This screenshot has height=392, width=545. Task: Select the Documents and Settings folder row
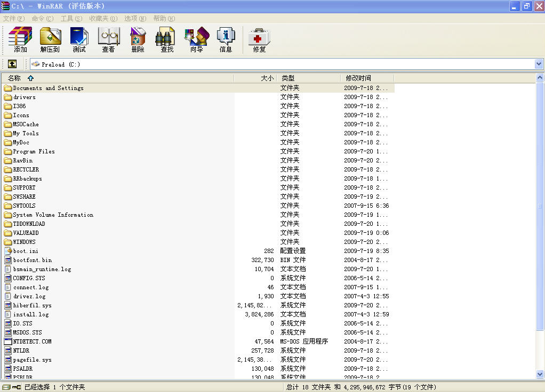(x=198, y=88)
